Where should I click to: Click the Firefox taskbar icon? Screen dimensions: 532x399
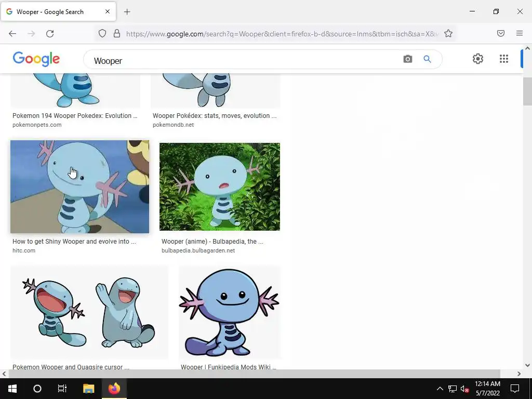point(114,389)
